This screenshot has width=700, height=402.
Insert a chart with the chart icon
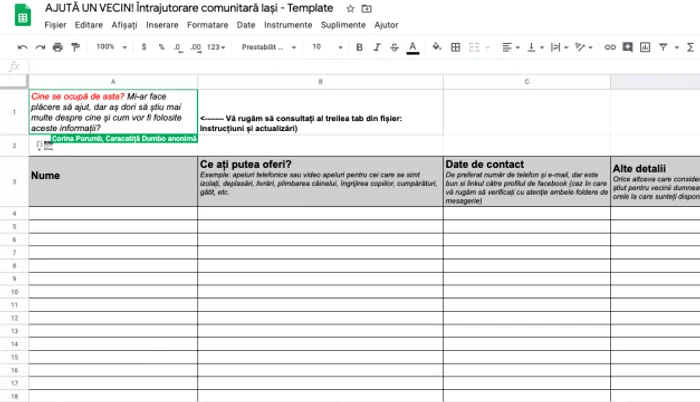click(x=645, y=47)
